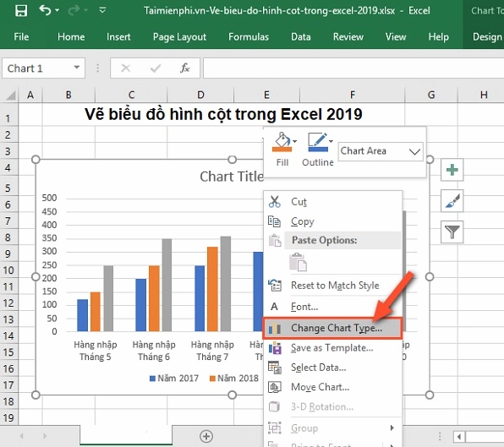Choose Font... from the context menu

point(332,307)
